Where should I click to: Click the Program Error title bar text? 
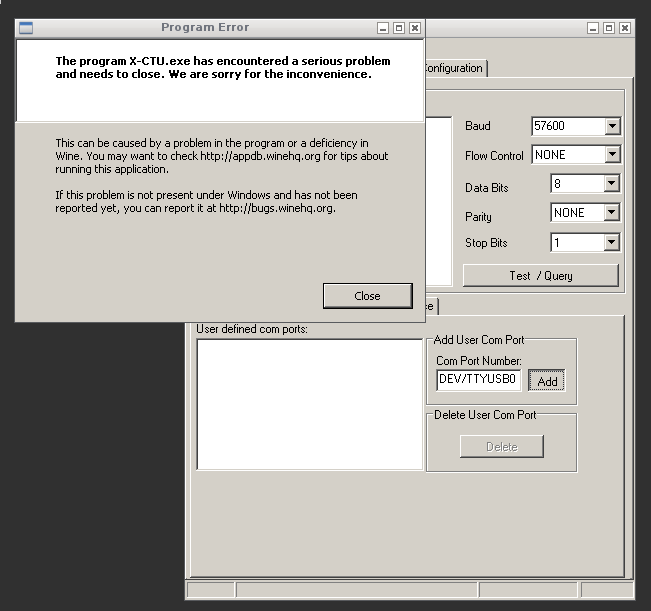point(205,27)
